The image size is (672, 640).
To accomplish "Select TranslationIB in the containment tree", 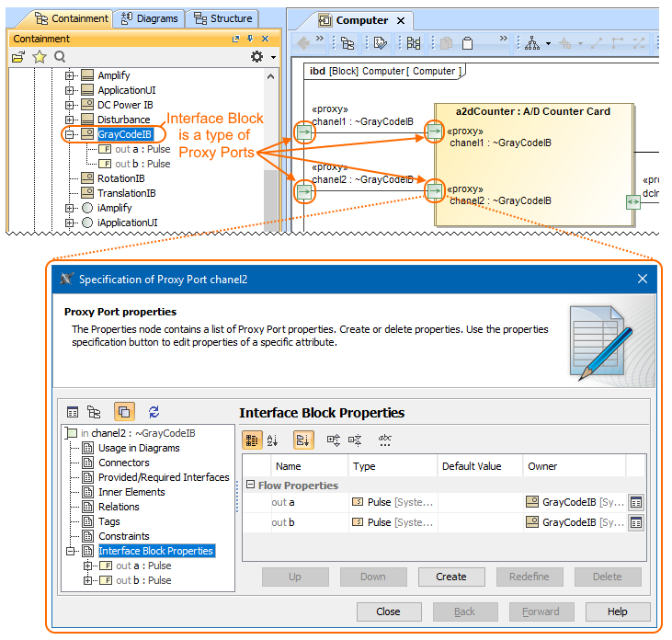I will point(127,193).
